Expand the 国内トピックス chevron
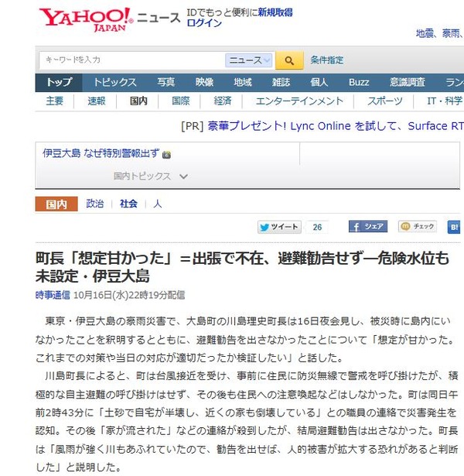Viewport: 464px width, 476px height. click(x=184, y=176)
